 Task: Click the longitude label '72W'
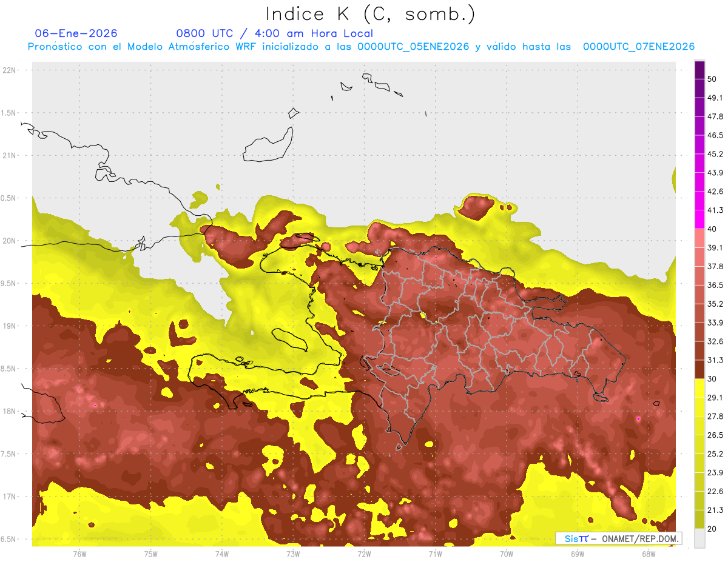(364, 554)
